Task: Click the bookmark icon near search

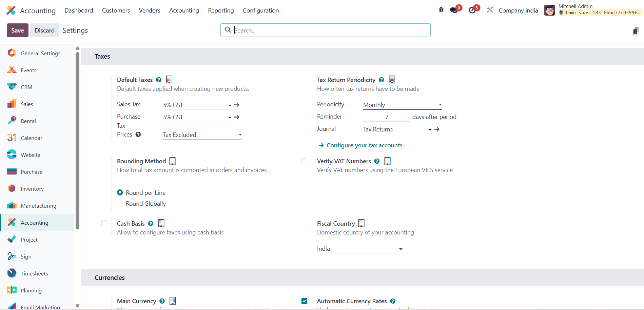Action: 636,31
